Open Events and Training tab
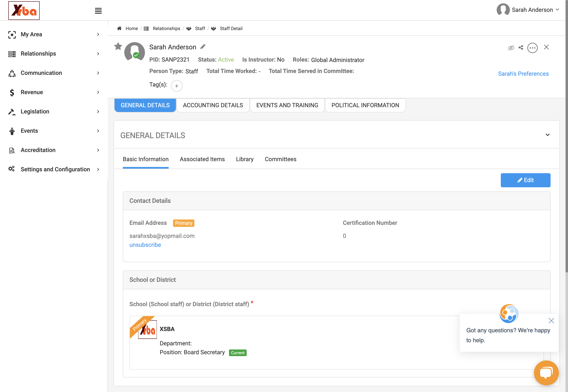 coord(287,105)
